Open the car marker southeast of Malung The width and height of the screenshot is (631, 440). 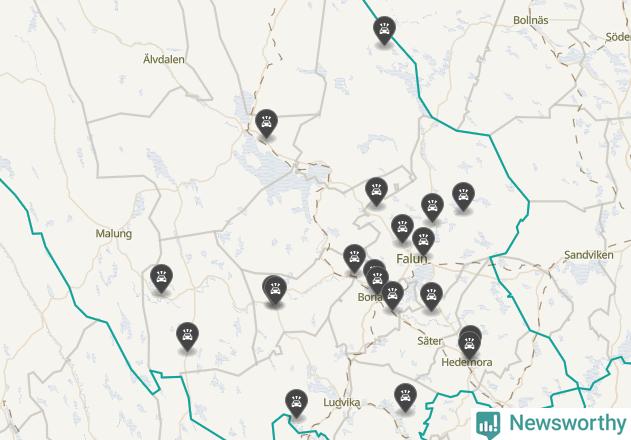click(x=161, y=278)
